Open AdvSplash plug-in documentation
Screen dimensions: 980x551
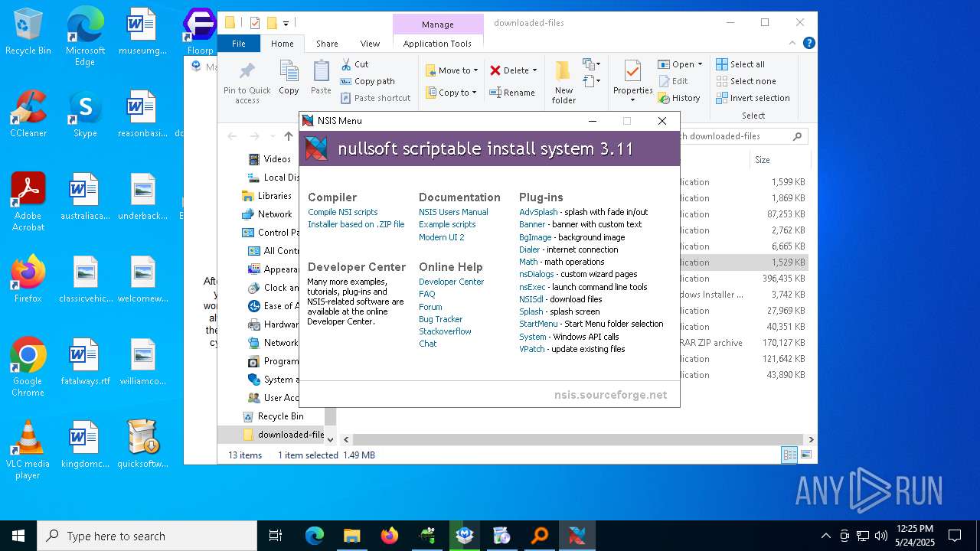click(538, 212)
